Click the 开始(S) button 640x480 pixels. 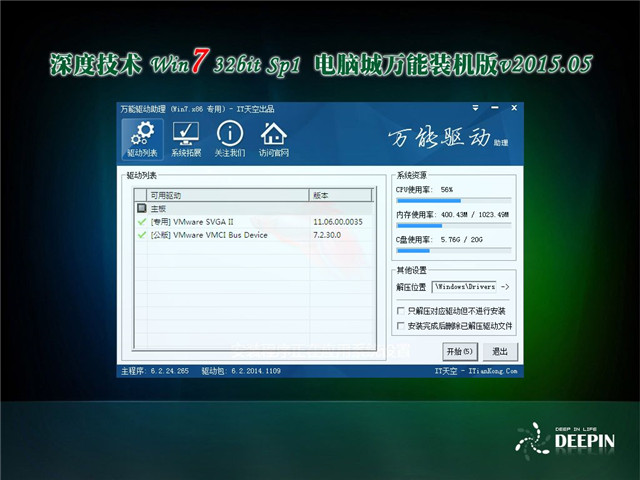click(460, 351)
